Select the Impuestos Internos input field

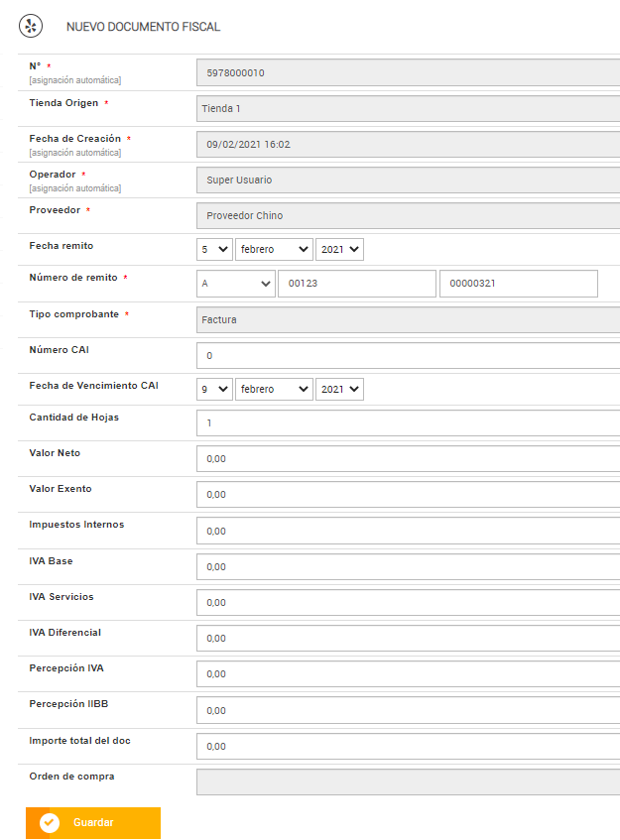408,531
